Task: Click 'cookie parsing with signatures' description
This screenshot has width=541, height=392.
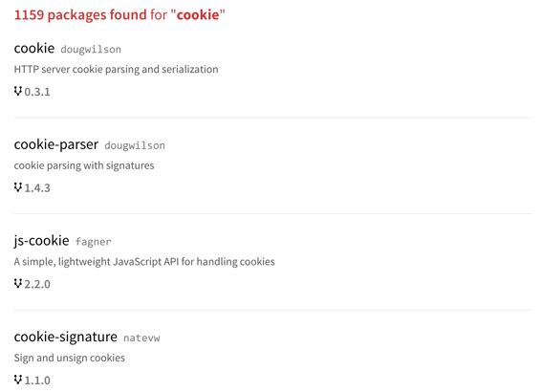Action: click(84, 165)
